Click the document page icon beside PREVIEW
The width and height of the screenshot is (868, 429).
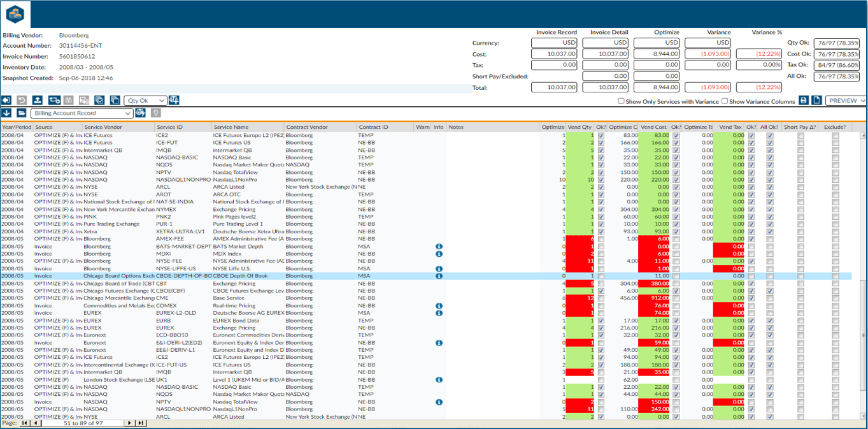[x=817, y=101]
